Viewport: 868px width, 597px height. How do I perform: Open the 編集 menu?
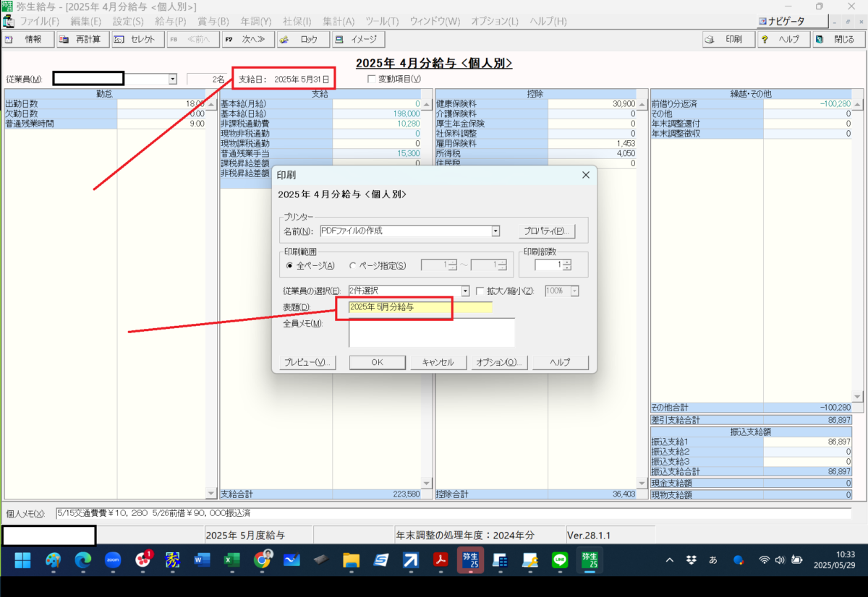(x=85, y=22)
